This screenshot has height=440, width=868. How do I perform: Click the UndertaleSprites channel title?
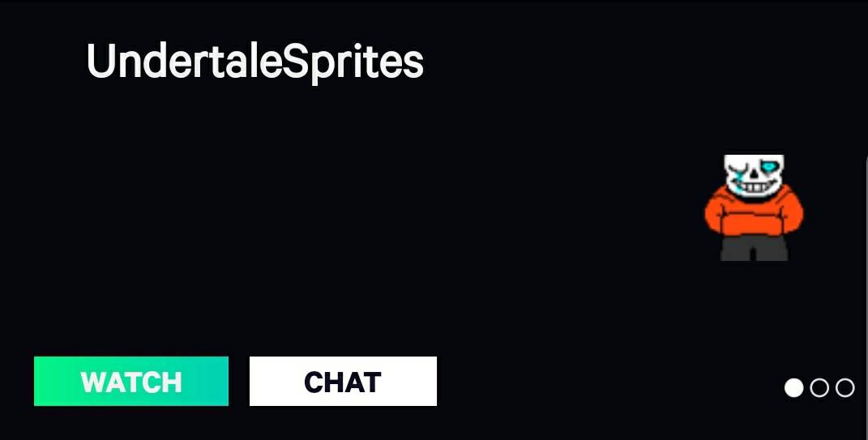pos(255,62)
